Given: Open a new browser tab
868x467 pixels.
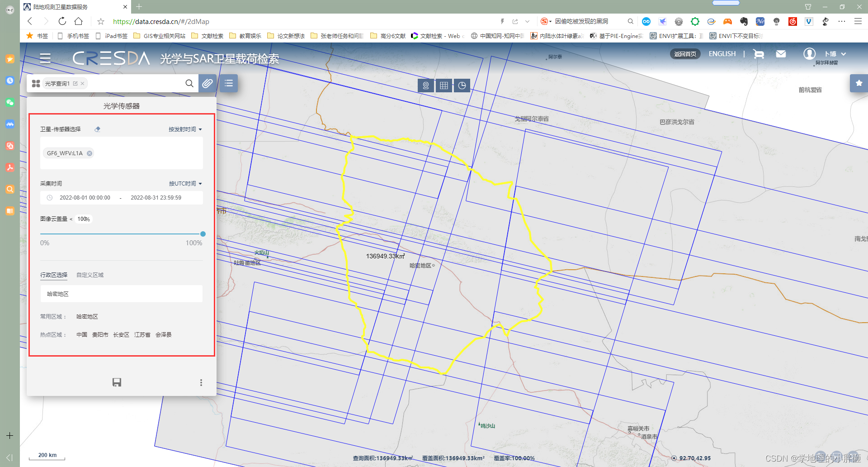Looking at the screenshot, I should pos(139,7).
